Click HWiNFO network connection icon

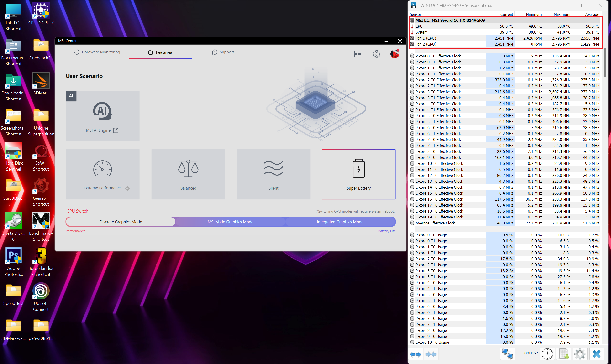click(x=507, y=354)
